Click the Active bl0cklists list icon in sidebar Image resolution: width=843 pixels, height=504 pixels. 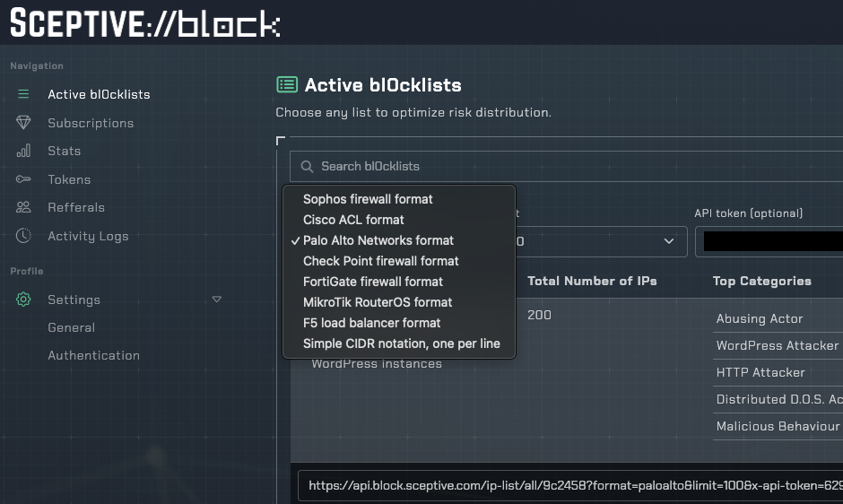pos(23,94)
